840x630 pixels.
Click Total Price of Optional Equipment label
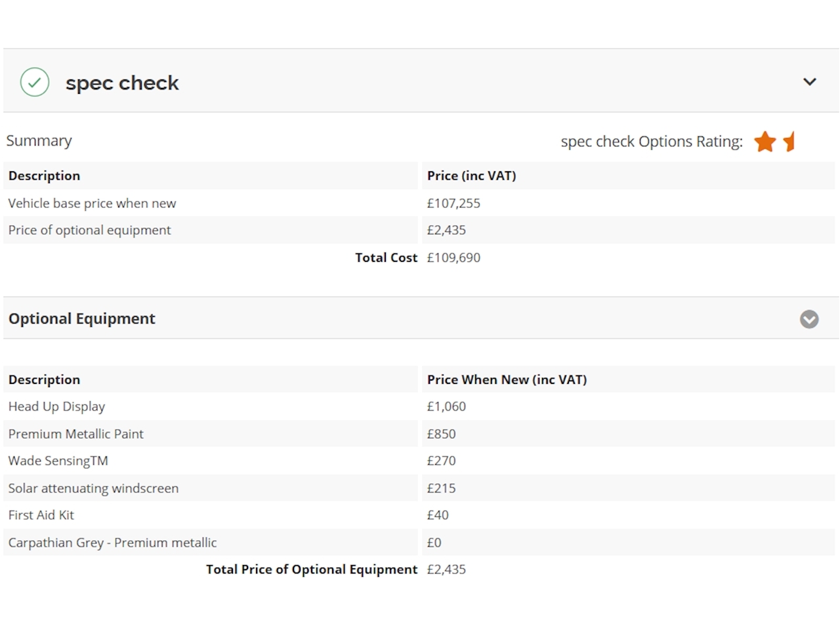pos(312,569)
